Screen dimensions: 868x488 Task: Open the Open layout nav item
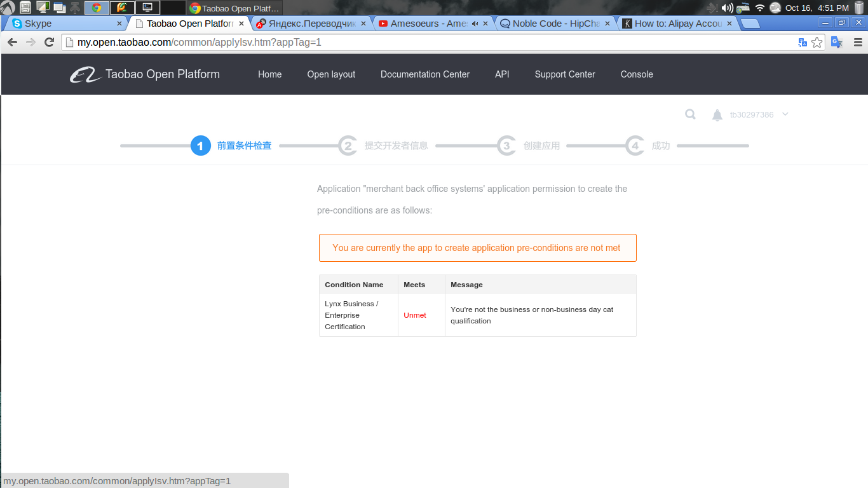pyautogui.click(x=331, y=74)
